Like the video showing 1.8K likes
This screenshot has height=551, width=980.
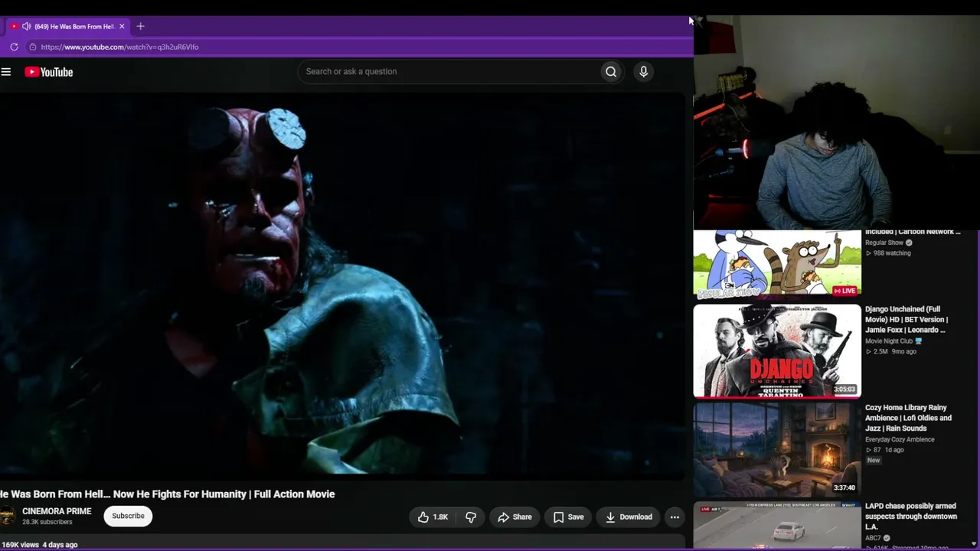433,517
